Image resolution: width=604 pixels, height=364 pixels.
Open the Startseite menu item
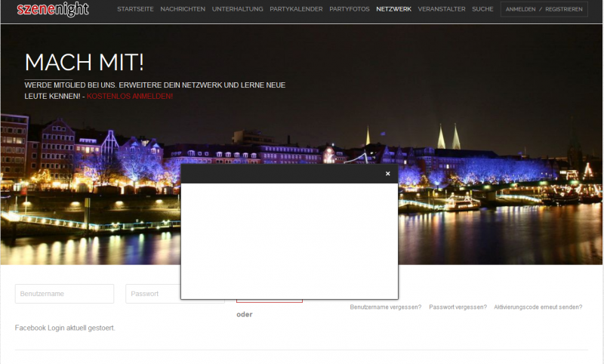[135, 9]
